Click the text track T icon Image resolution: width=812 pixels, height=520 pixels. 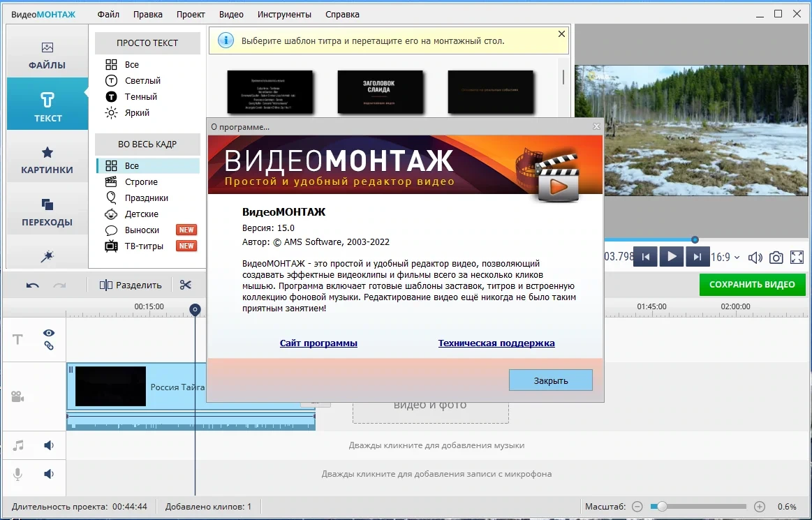[x=17, y=339]
